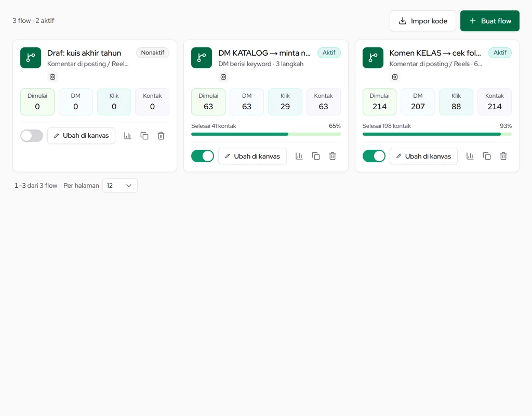Image resolution: width=532 pixels, height=416 pixels.
Task: Open the Komen KELAS → cek fol... title
Action: coord(435,53)
